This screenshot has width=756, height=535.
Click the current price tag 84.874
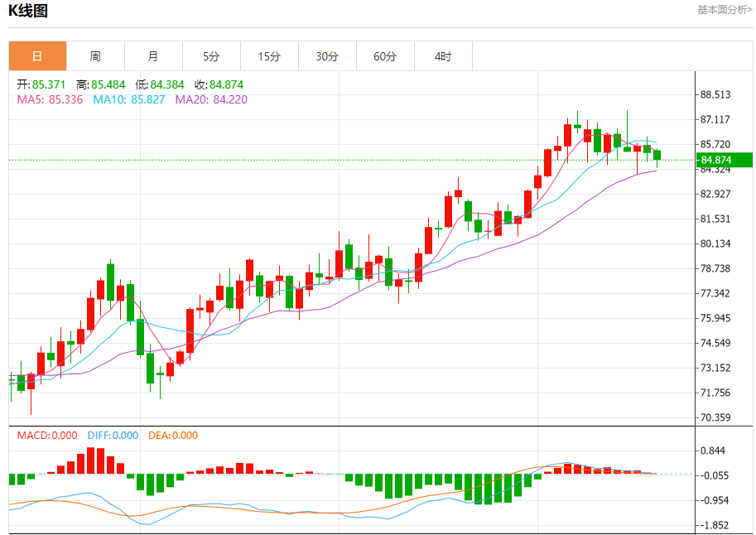(x=725, y=160)
